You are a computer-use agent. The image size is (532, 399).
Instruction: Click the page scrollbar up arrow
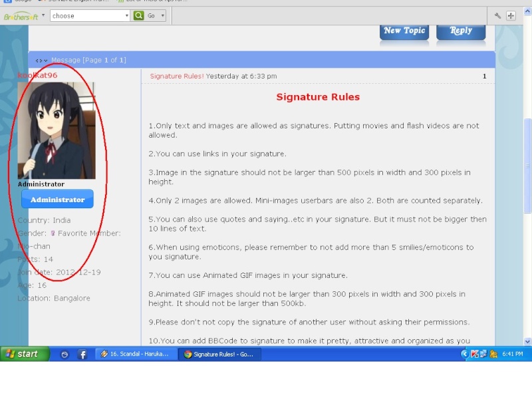click(527, 11)
